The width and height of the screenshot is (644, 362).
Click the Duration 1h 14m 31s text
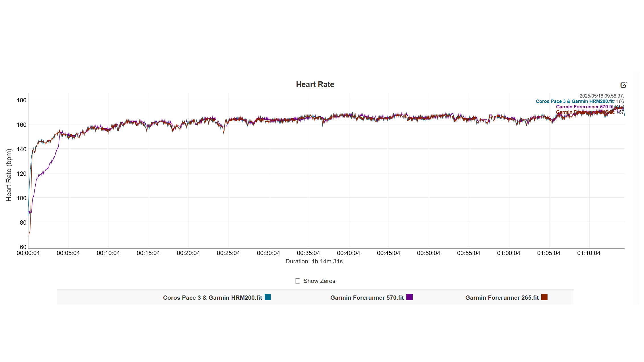(314, 261)
